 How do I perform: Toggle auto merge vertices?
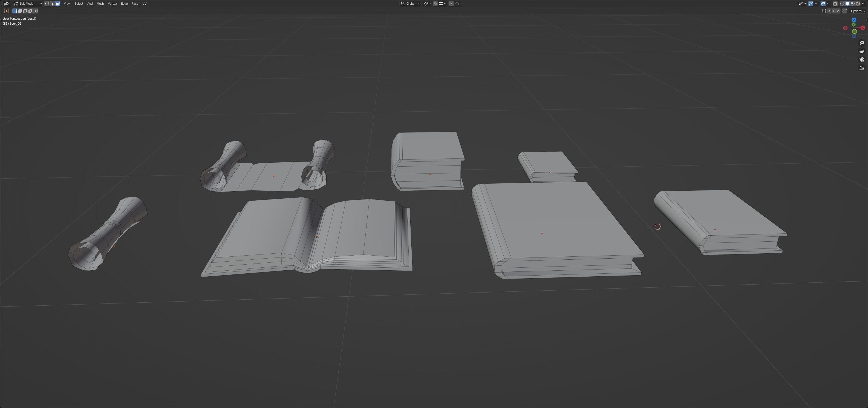[x=845, y=11]
